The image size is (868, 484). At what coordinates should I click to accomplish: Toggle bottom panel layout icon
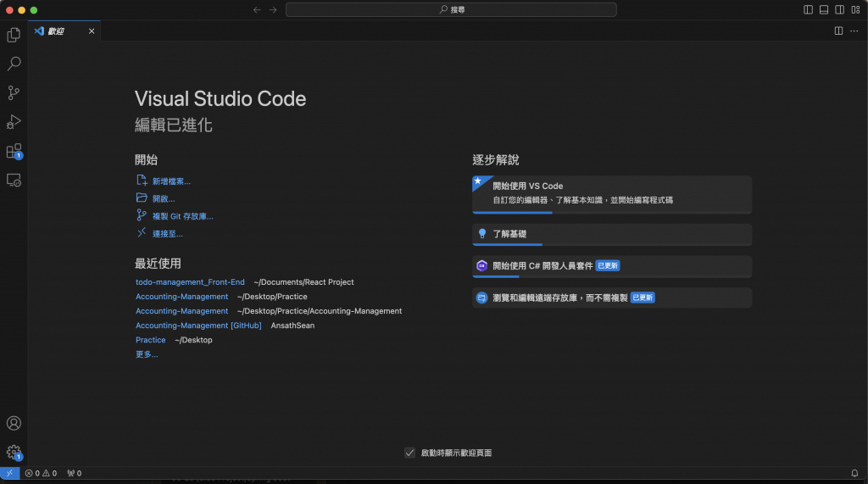pyautogui.click(x=824, y=9)
